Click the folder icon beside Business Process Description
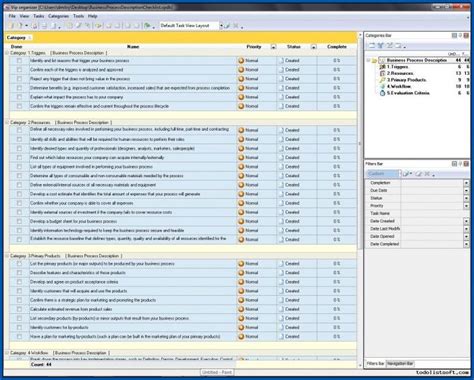Screen dimensions: 474x380 [374, 60]
